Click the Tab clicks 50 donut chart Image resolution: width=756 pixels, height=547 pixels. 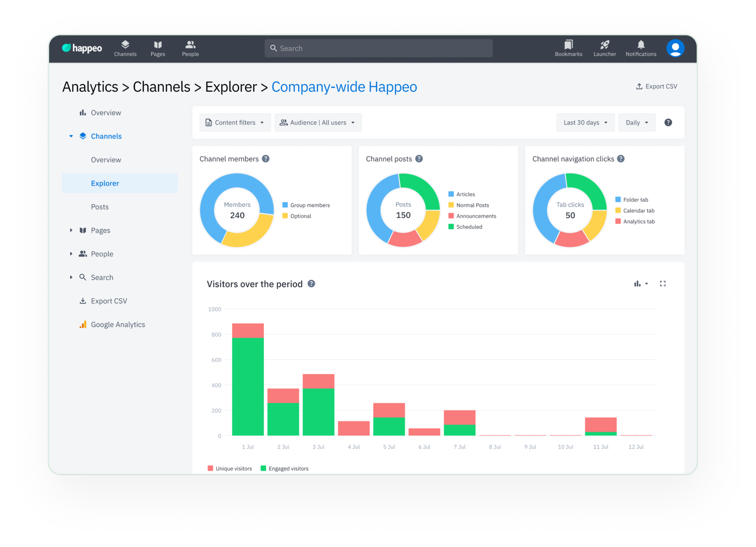tap(570, 210)
